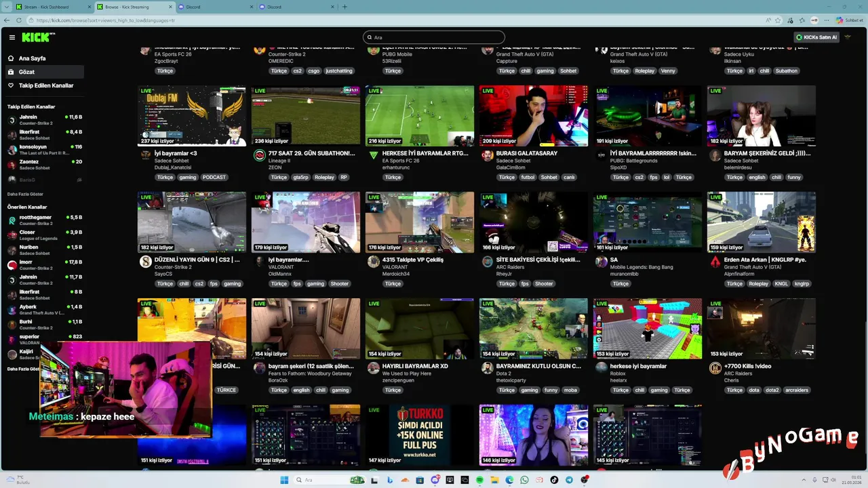Open the Roblox stream thumbnail by heelarx

pos(648,329)
